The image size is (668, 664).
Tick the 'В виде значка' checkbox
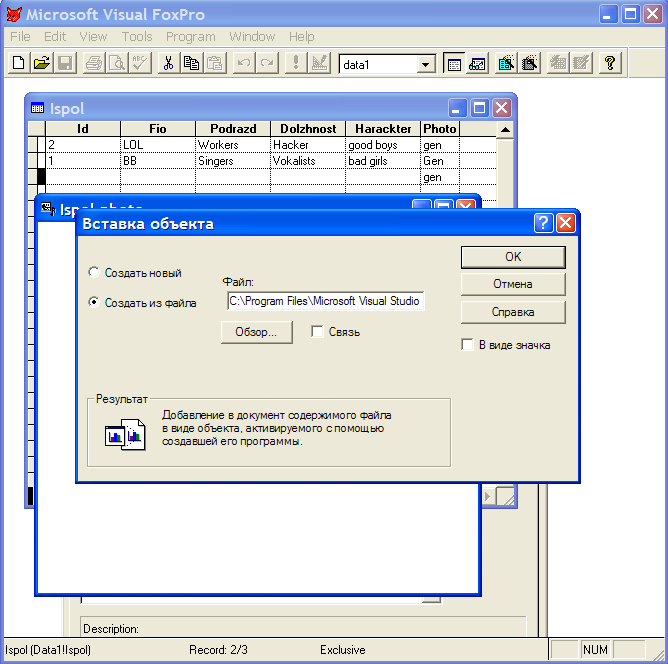point(467,344)
